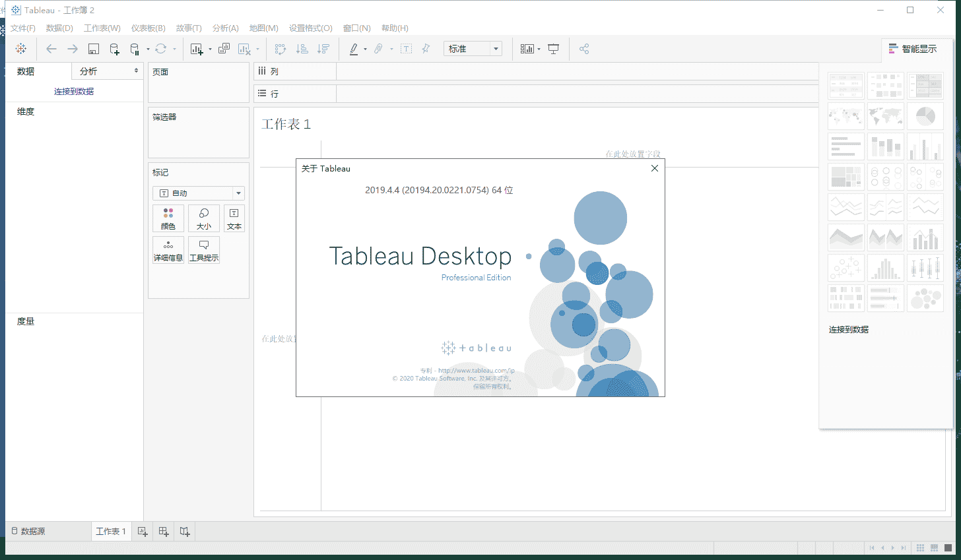Select the 工作表 1 sheet tab

[111, 532]
